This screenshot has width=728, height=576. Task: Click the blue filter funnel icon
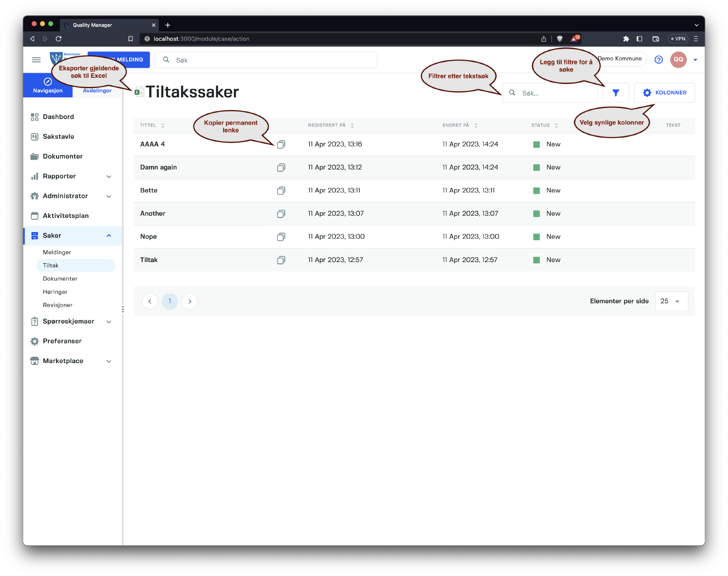pos(616,93)
